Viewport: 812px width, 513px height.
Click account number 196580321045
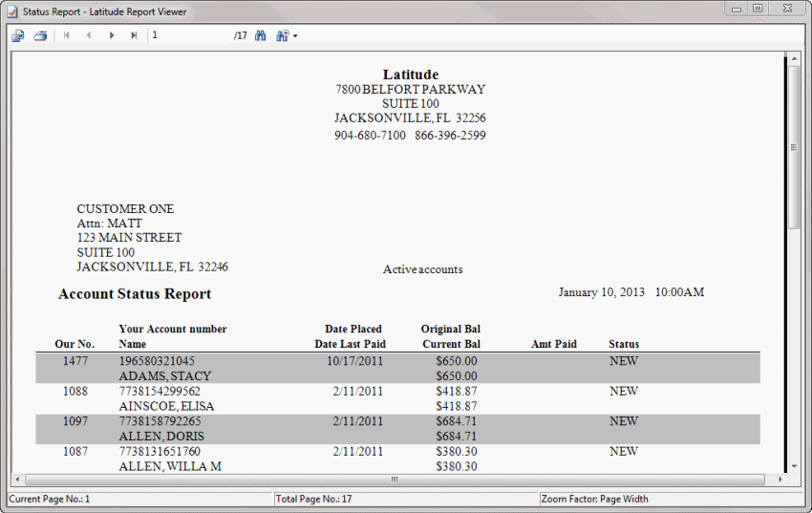click(x=157, y=361)
